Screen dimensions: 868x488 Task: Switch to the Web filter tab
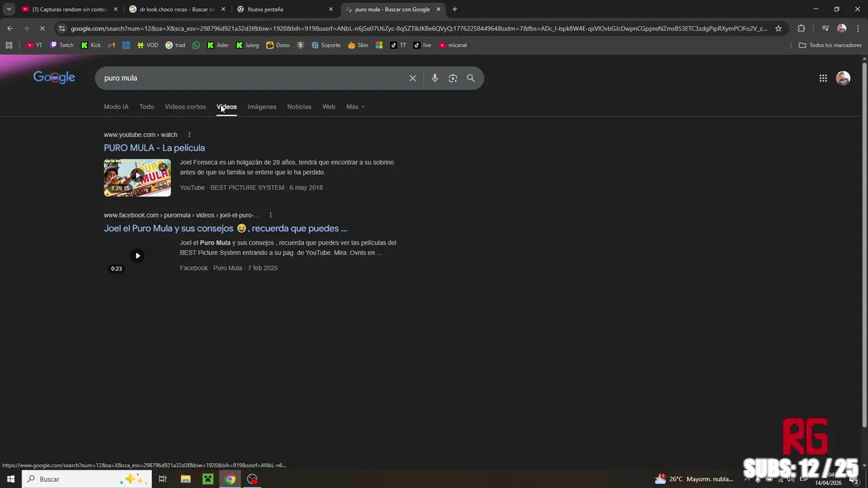(329, 106)
